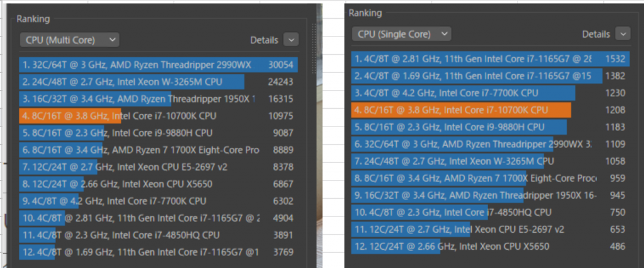This screenshot has width=644, height=268.
Task: Select Threadripper 2990WX row scoring 30054
Action: (x=158, y=65)
